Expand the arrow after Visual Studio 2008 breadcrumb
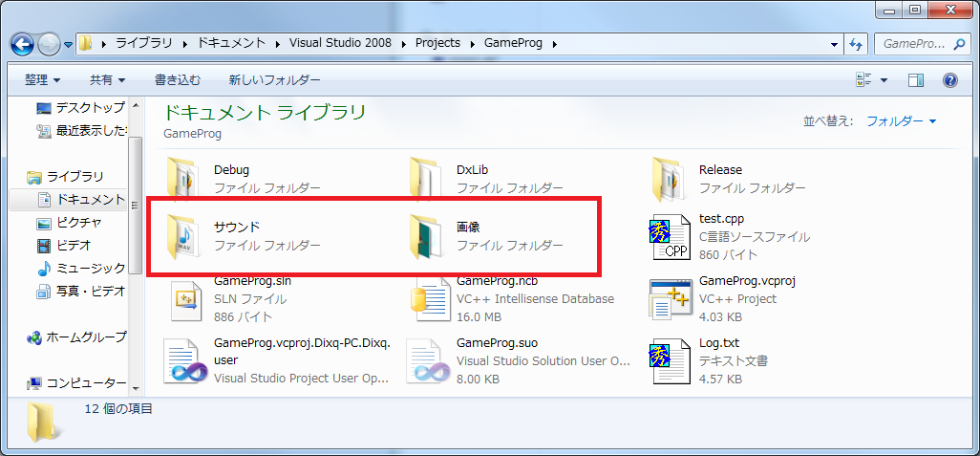This screenshot has width=980, height=456. pyautogui.click(x=403, y=44)
